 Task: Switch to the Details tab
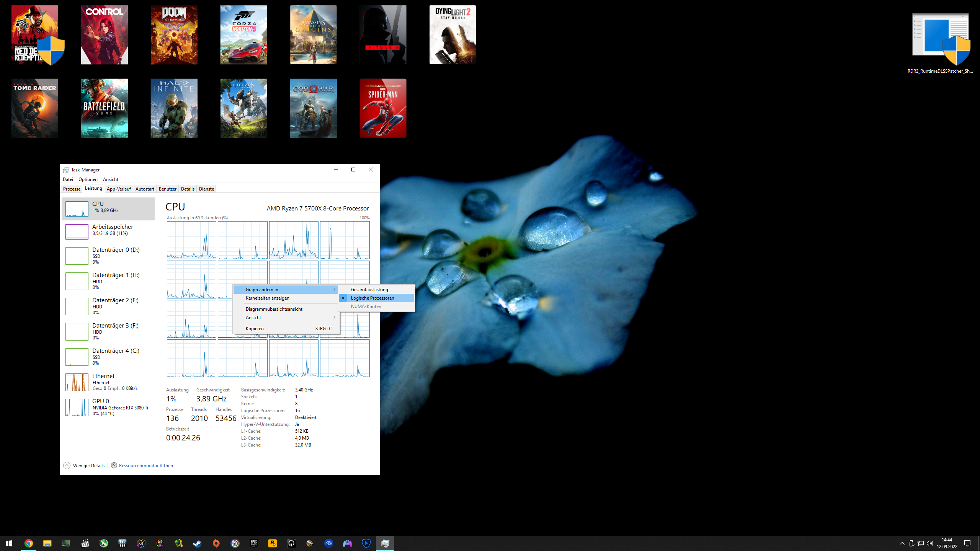(188, 189)
